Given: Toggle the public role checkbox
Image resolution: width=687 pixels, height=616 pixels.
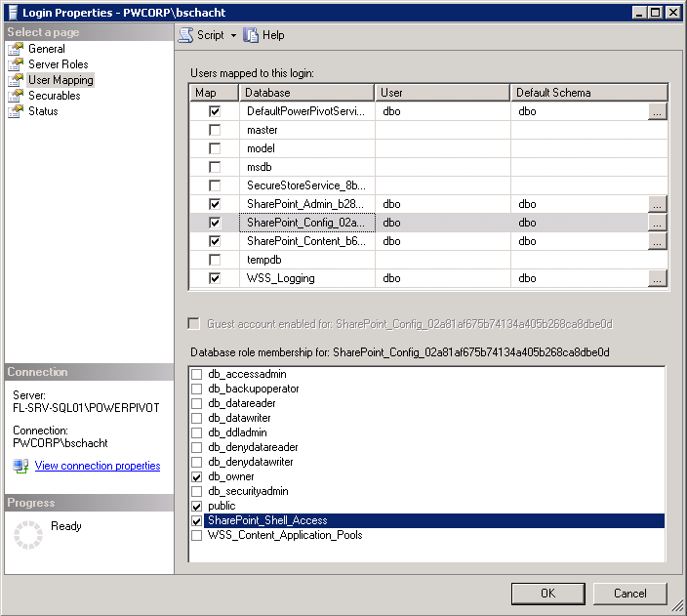Looking at the screenshot, I should pos(197,506).
